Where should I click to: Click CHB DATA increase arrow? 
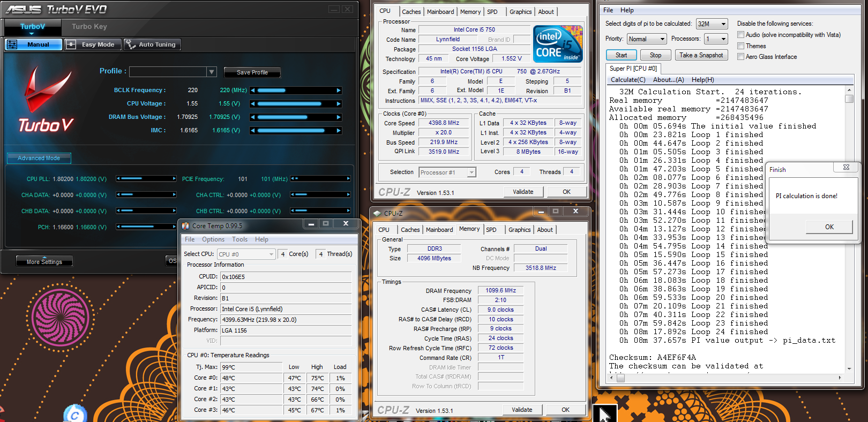[174, 211]
